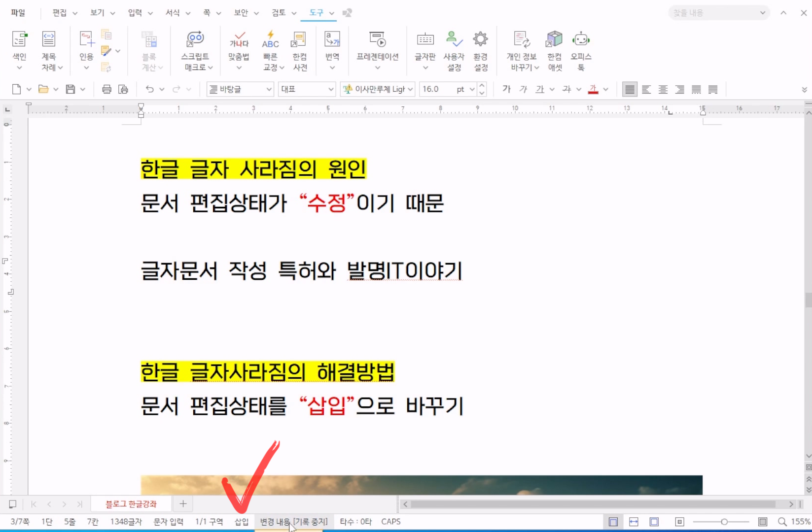Click the zoom magnifier icon in status bar
Viewport: 812px width, 532px height.
tap(782, 522)
